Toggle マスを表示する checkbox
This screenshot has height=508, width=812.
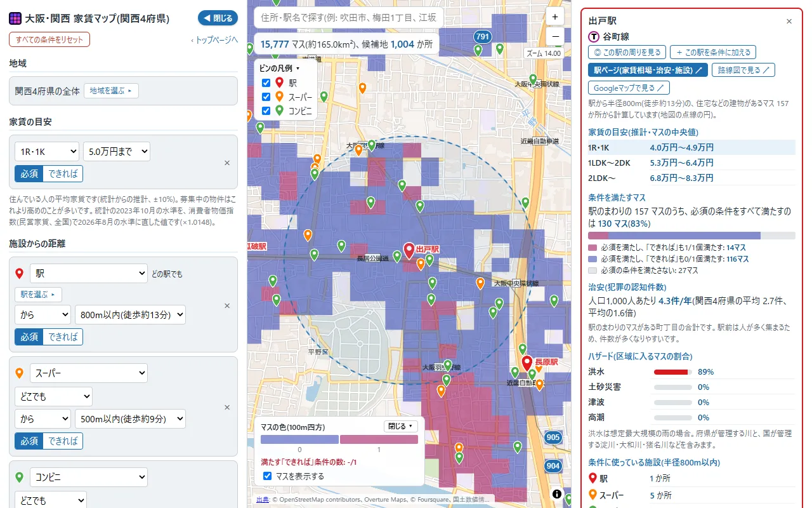(x=267, y=476)
